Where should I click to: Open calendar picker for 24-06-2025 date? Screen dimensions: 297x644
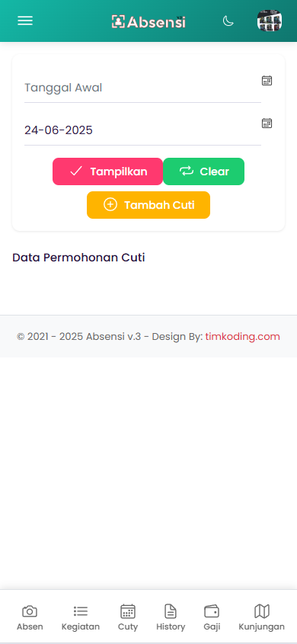click(267, 123)
